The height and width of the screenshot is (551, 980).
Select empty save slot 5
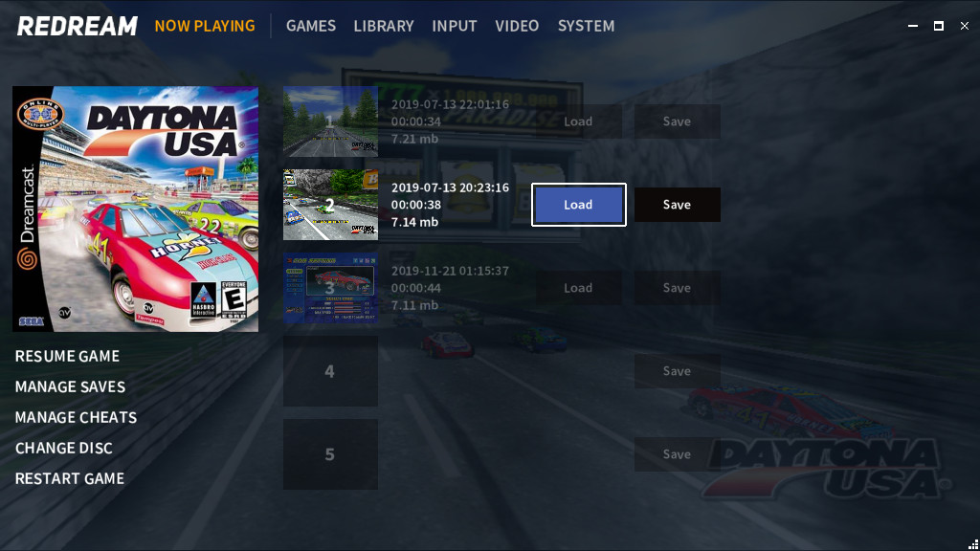[330, 454]
